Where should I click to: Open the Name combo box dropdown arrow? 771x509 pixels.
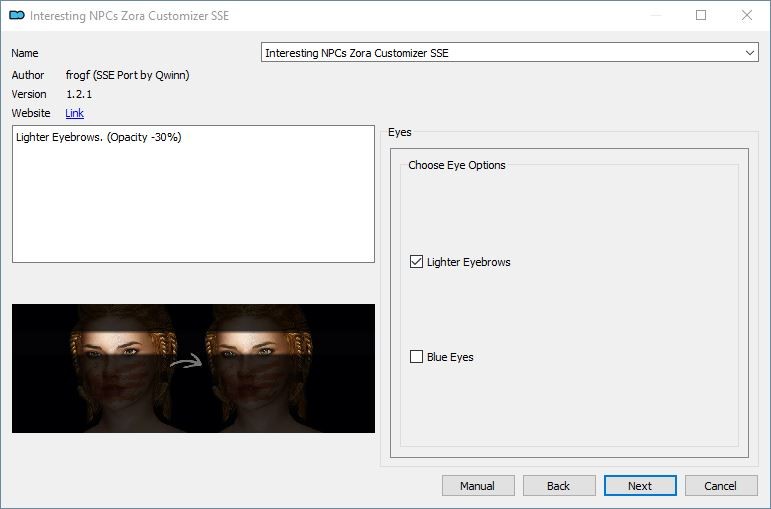749,53
